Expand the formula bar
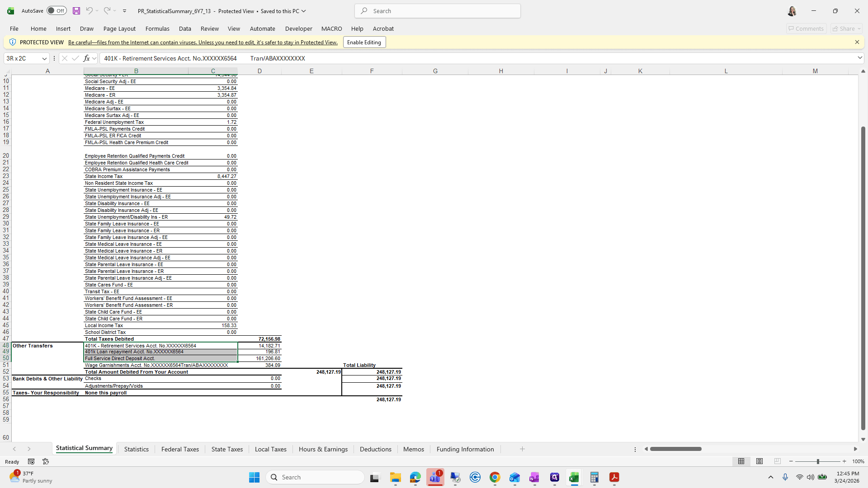868x488 pixels. tap(860, 58)
